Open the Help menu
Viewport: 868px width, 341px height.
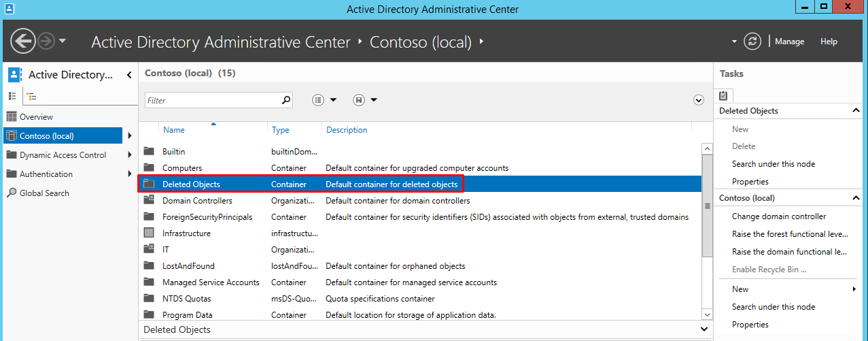click(x=829, y=42)
